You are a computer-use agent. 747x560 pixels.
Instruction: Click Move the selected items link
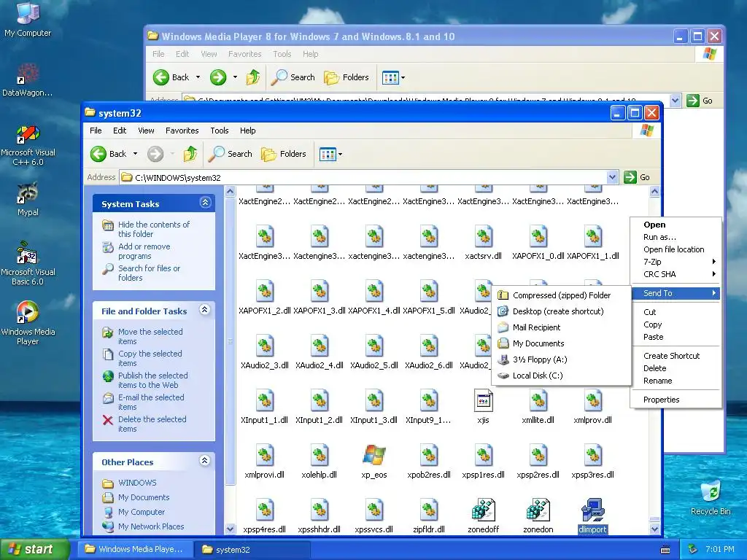point(150,336)
